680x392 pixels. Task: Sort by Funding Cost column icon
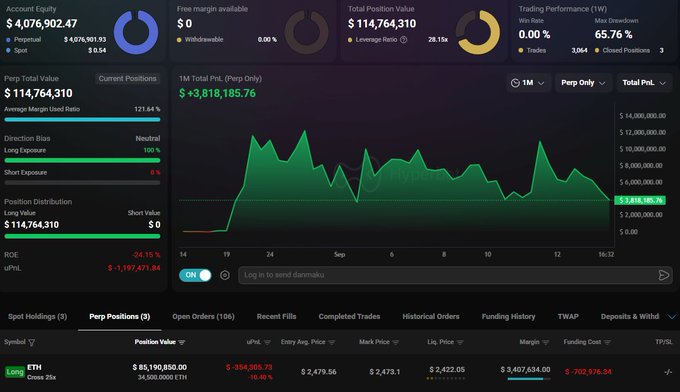click(607, 342)
